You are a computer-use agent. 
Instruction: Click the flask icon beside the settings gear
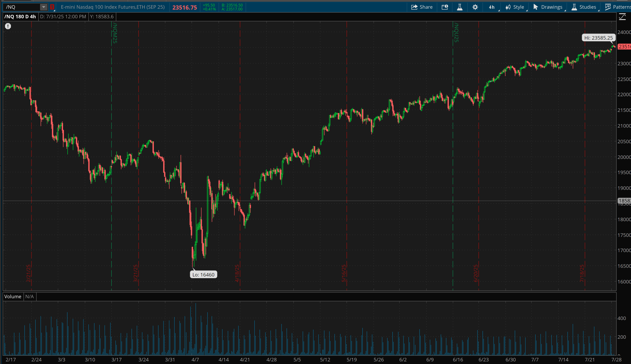click(460, 7)
